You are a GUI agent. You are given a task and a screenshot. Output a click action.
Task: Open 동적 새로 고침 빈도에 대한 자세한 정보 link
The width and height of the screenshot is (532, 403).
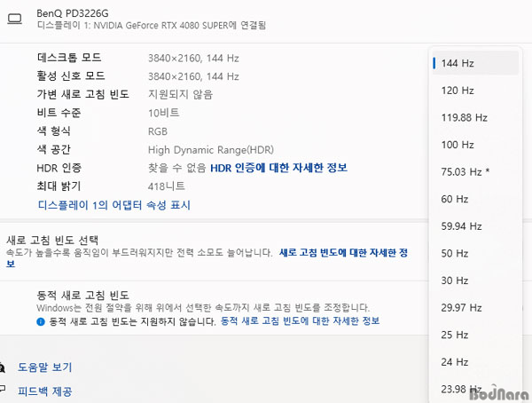tap(300, 321)
